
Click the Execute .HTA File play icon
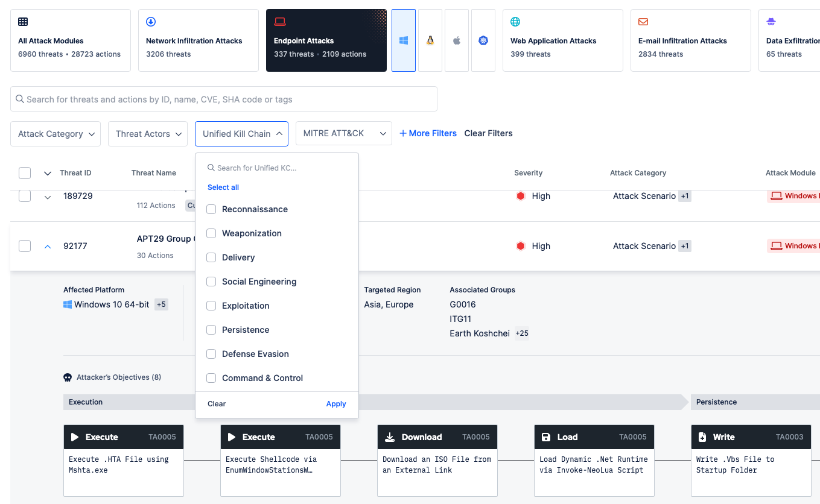click(x=75, y=437)
